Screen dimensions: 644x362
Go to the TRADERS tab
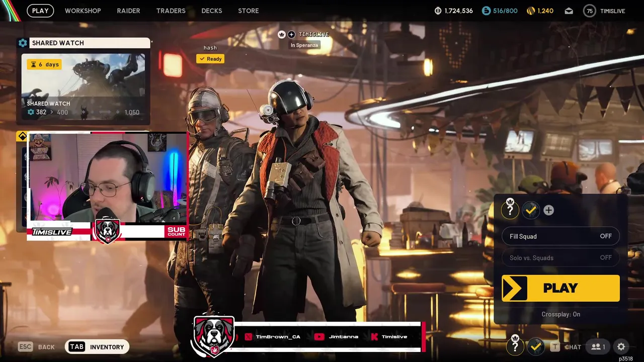(171, 11)
